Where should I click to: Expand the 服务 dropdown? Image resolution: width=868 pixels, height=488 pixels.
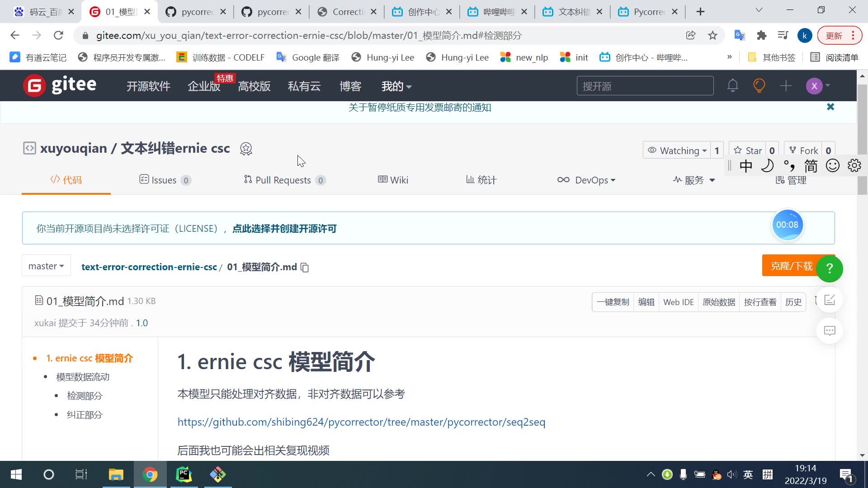coord(694,180)
